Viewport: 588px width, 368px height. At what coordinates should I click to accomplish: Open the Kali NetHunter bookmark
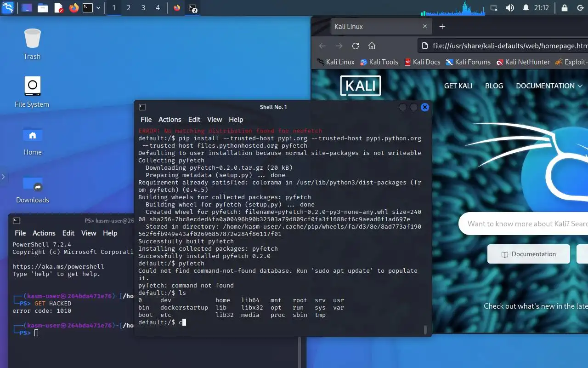click(523, 62)
